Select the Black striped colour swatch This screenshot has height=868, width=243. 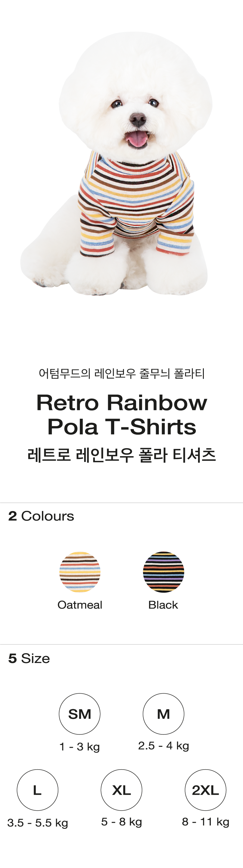[x=163, y=572]
